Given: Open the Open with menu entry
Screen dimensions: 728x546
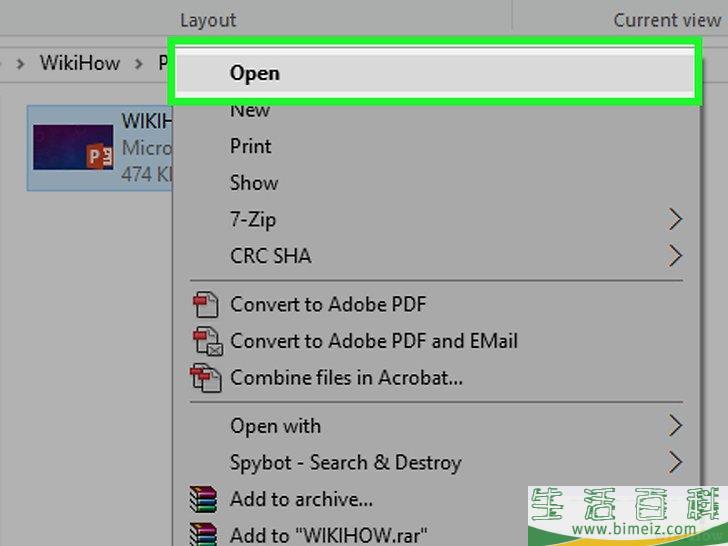Looking at the screenshot, I should click(x=275, y=426).
